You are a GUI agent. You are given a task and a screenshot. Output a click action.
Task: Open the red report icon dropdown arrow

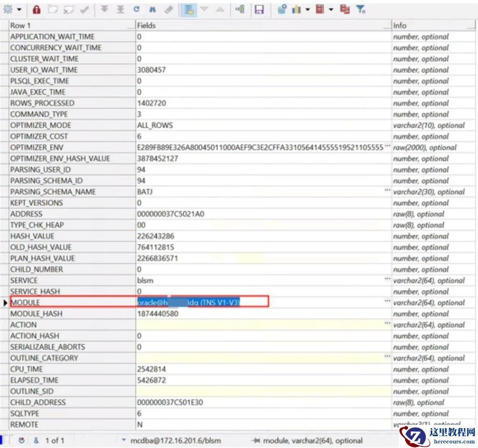[x=331, y=10]
